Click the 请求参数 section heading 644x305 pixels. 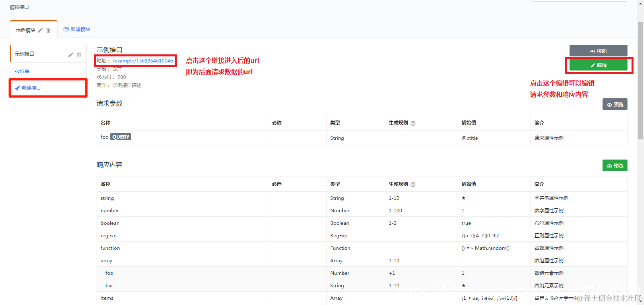[x=109, y=104]
